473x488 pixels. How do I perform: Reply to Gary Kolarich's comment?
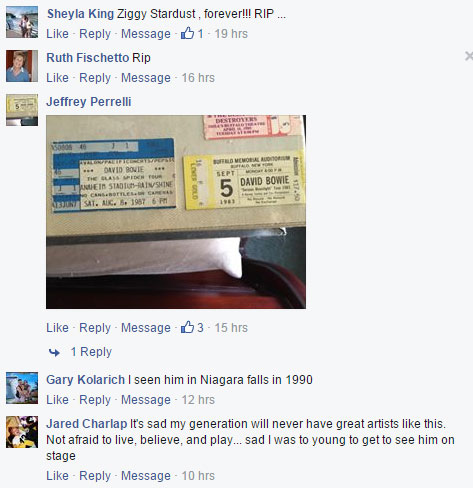(x=95, y=400)
